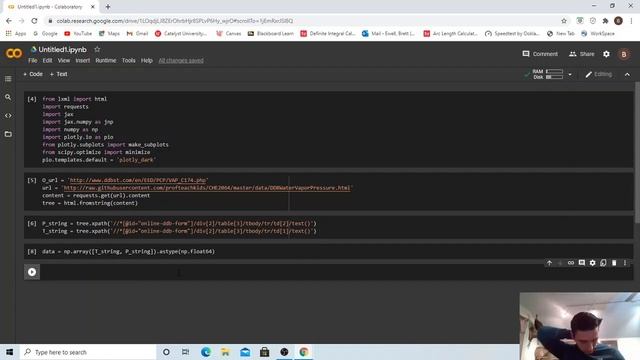Select the imports code cell [4]
640x360 pixels.
point(329,129)
